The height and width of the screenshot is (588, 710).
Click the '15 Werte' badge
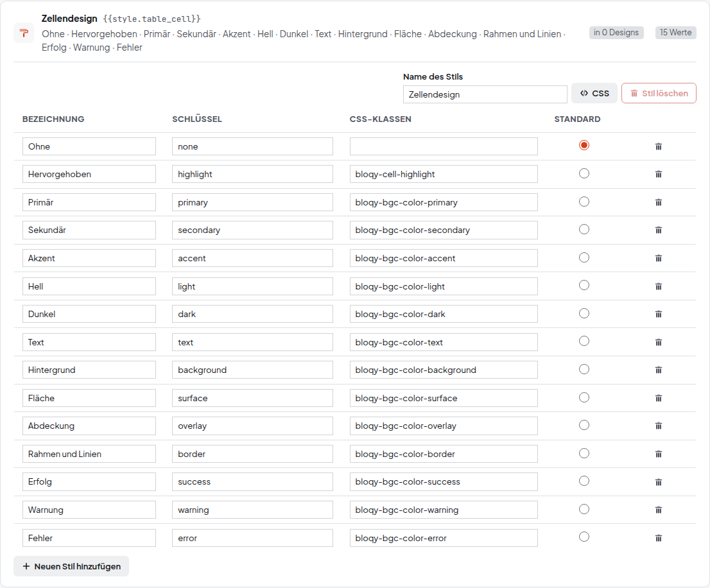point(675,33)
